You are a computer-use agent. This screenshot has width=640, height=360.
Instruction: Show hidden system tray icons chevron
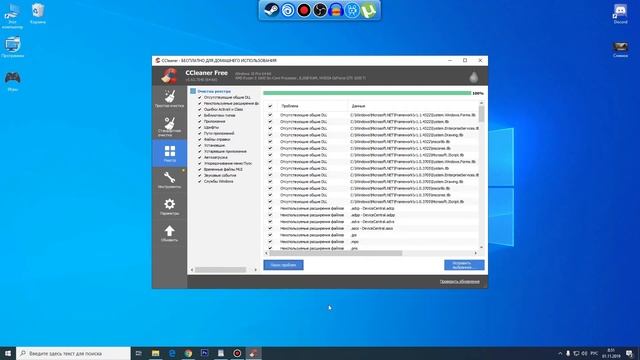coord(560,353)
